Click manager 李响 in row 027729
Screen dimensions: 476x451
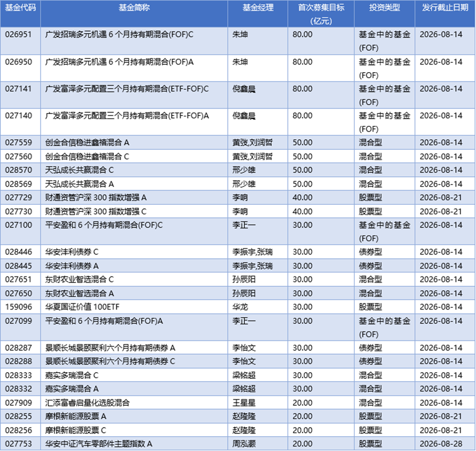pos(240,198)
